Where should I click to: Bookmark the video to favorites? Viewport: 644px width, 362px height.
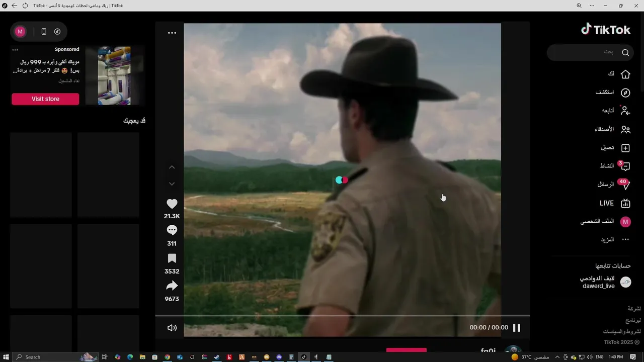point(172,258)
